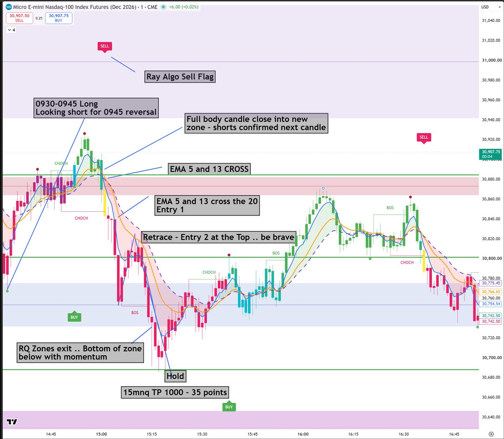Select the green BUY flag below 15:35
The width and height of the screenshot is (504, 439).
pyautogui.click(x=228, y=407)
